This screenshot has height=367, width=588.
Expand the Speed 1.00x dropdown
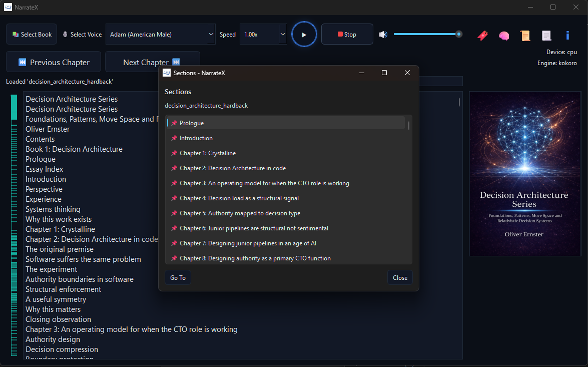click(x=263, y=35)
